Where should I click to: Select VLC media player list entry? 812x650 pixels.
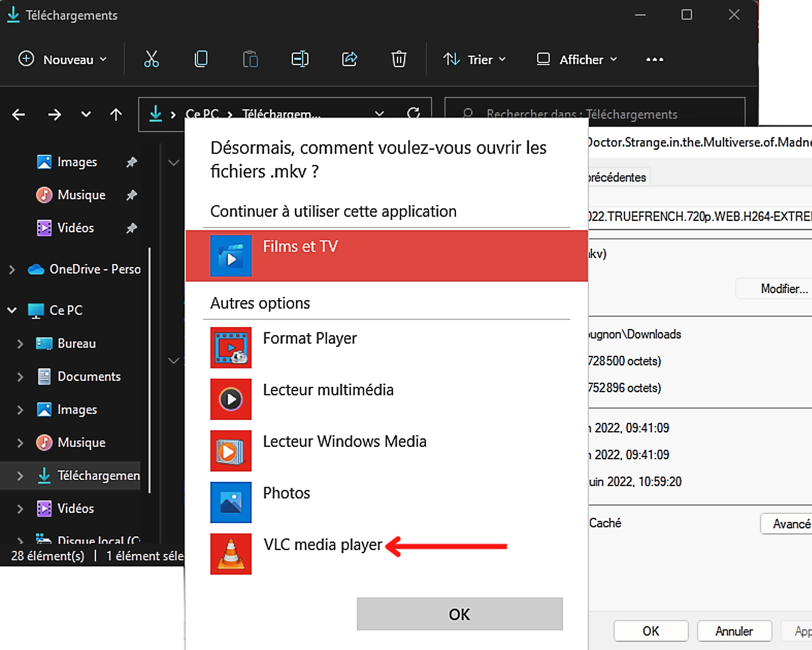[387, 554]
